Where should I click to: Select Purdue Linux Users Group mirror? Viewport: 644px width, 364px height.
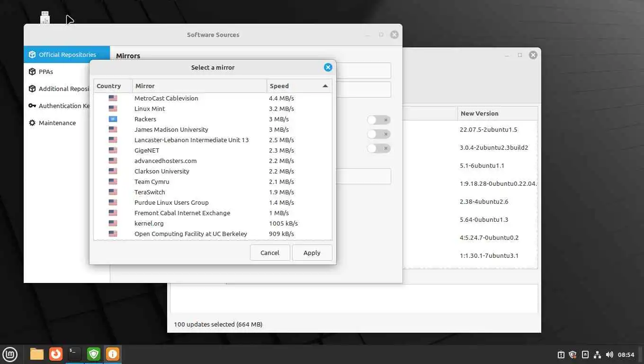(213, 202)
